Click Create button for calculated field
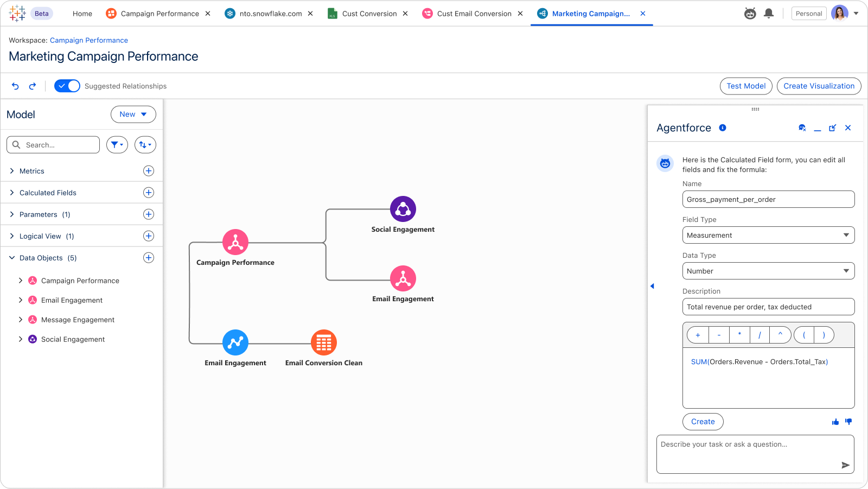868x489 pixels. pyautogui.click(x=703, y=422)
